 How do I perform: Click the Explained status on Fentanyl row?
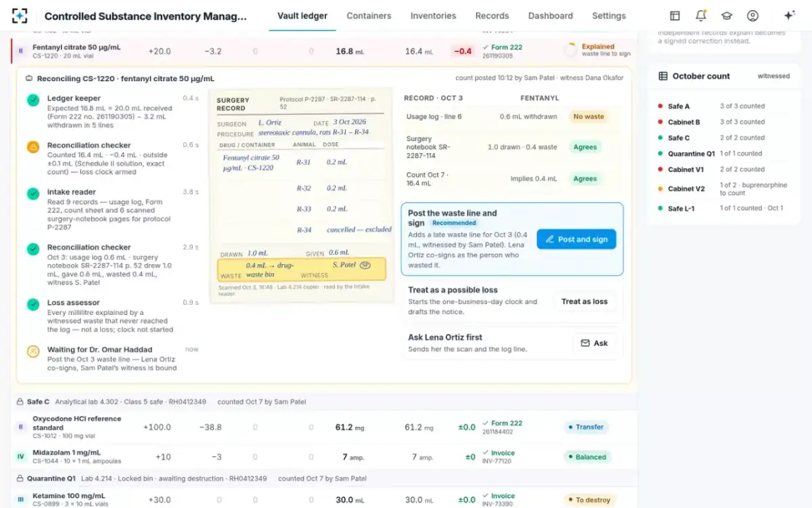(x=598, y=47)
